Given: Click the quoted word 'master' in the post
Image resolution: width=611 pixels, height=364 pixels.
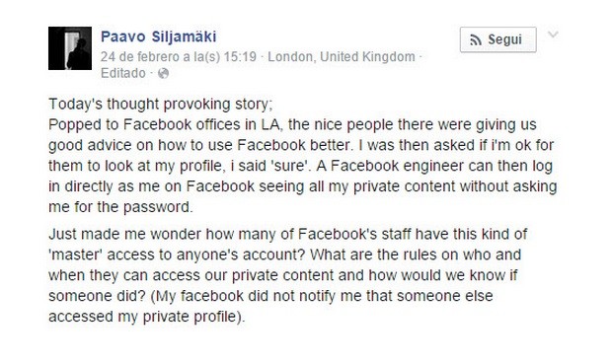Looking at the screenshot, I should pyautogui.click(x=76, y=255).
